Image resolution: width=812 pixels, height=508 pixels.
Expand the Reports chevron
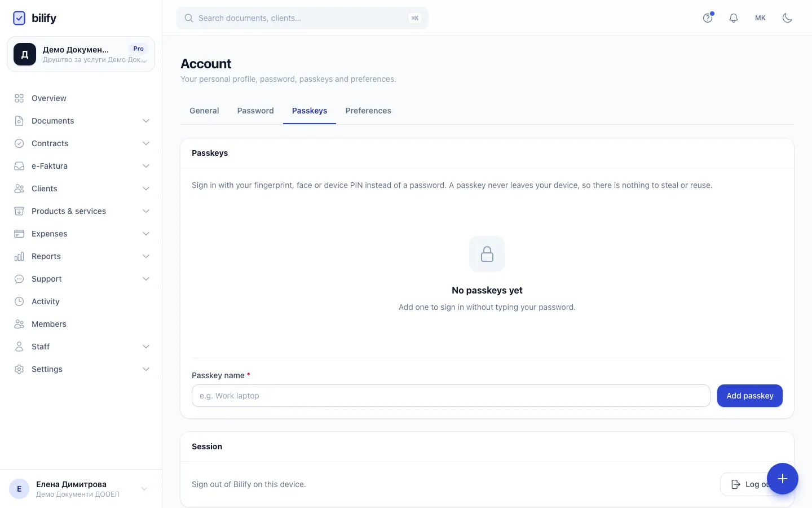(x=146, y=256)
